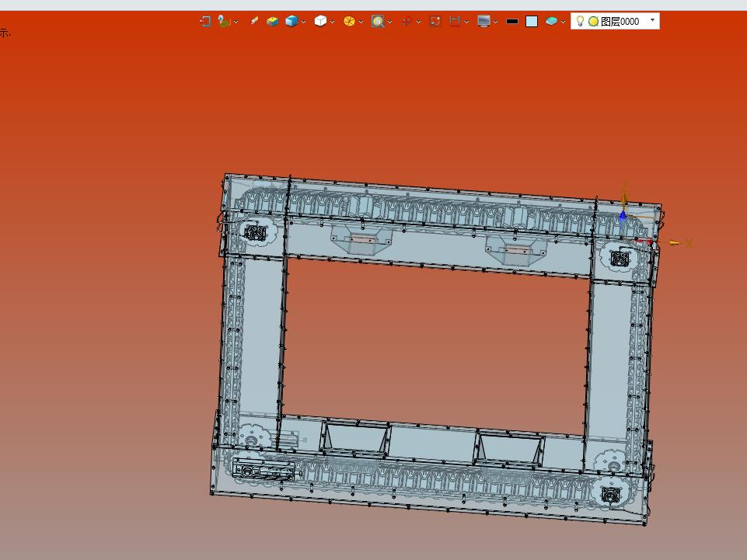Open the zoom view dropdown arrow
The width and height of the screenshot is (747, 560).
point(389,22)
